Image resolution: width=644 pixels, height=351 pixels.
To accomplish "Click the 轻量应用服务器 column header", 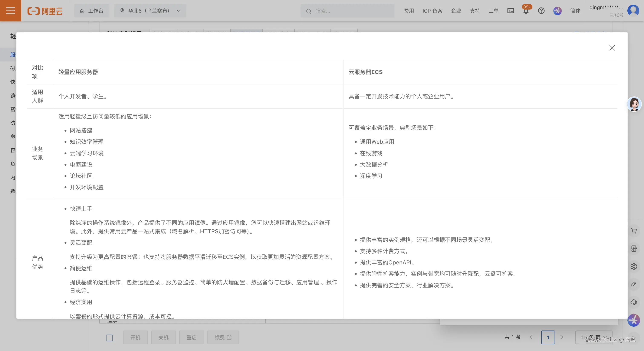I will [78, 72].
